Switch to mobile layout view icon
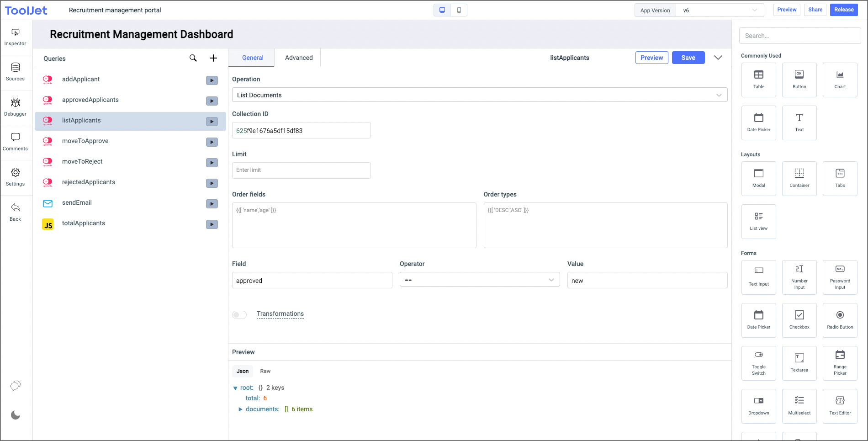 click(459, 10)
